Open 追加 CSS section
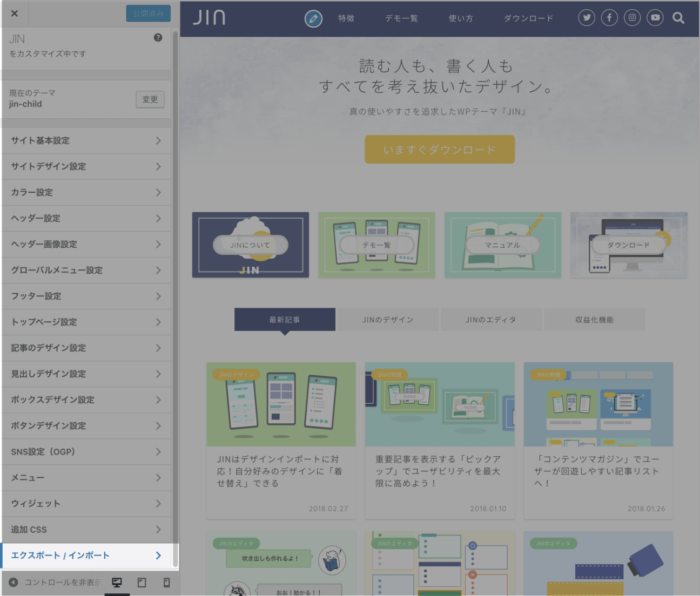This screenshot has width=700, height=596. coord(86,529)
